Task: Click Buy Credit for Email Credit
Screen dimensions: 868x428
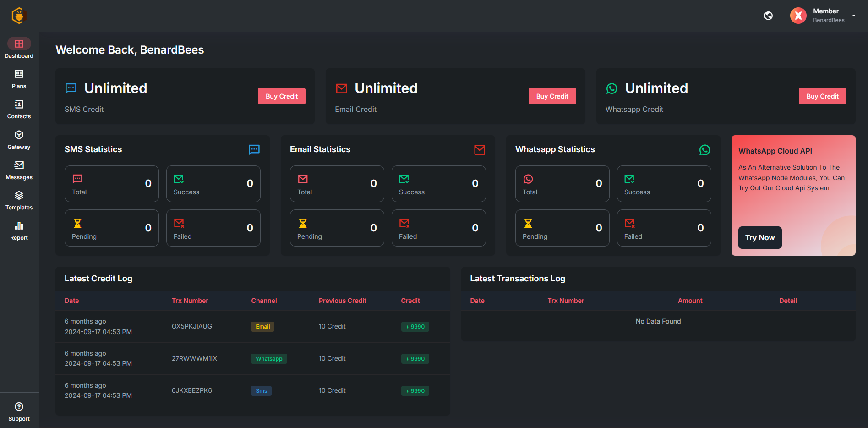Action: point(552,96)
